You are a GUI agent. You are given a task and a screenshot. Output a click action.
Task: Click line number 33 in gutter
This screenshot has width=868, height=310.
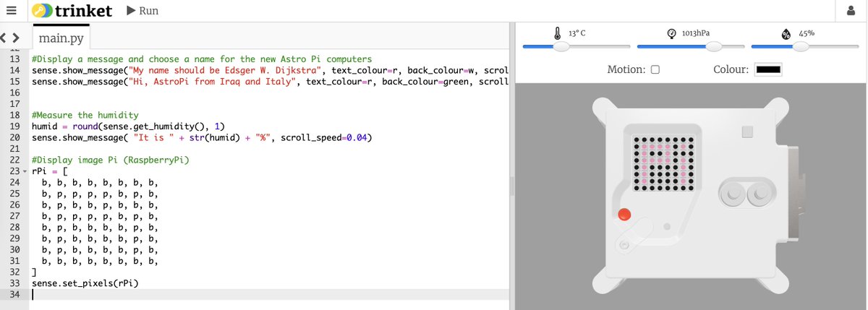tap(14, 283)
